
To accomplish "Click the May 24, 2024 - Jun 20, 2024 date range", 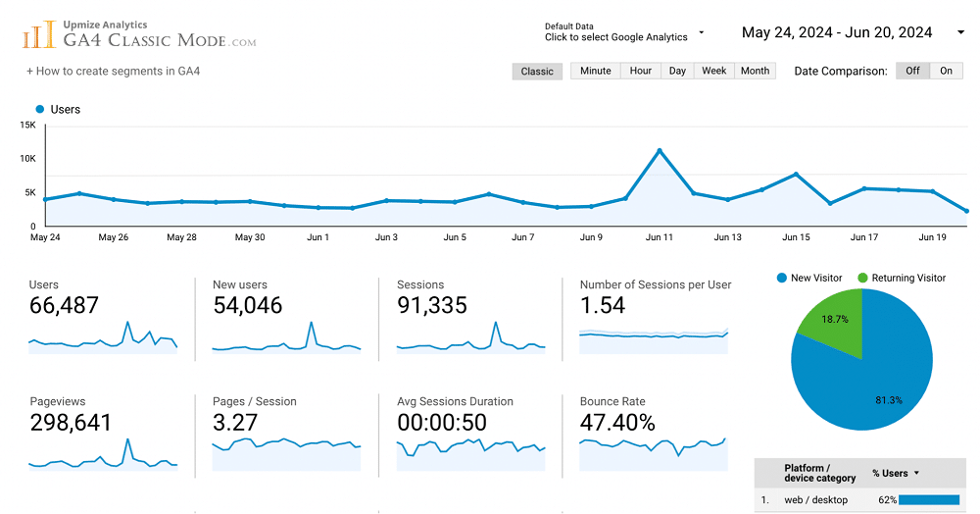I will 836,33.
